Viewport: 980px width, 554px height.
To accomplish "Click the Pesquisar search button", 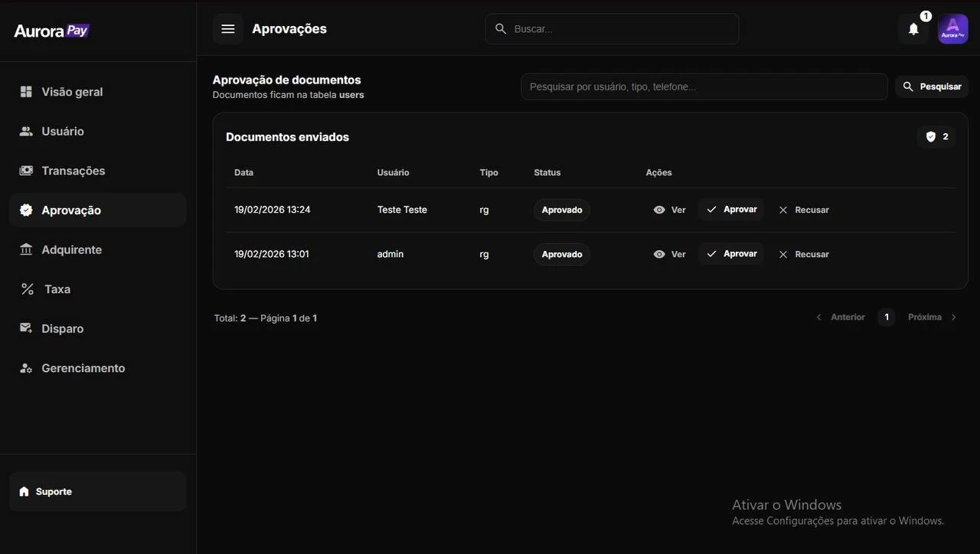I will (932, 86).
